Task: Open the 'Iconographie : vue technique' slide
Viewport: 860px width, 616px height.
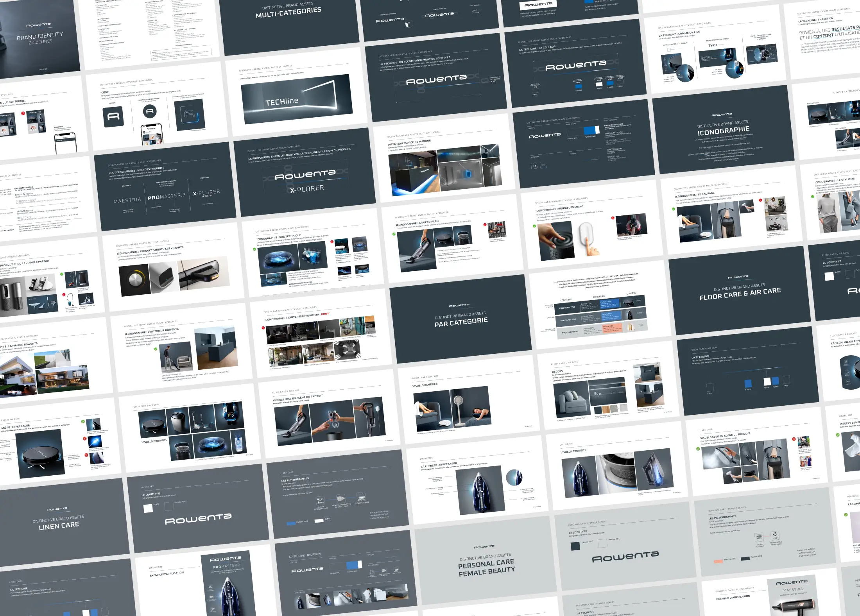Action: click(312, 253)
